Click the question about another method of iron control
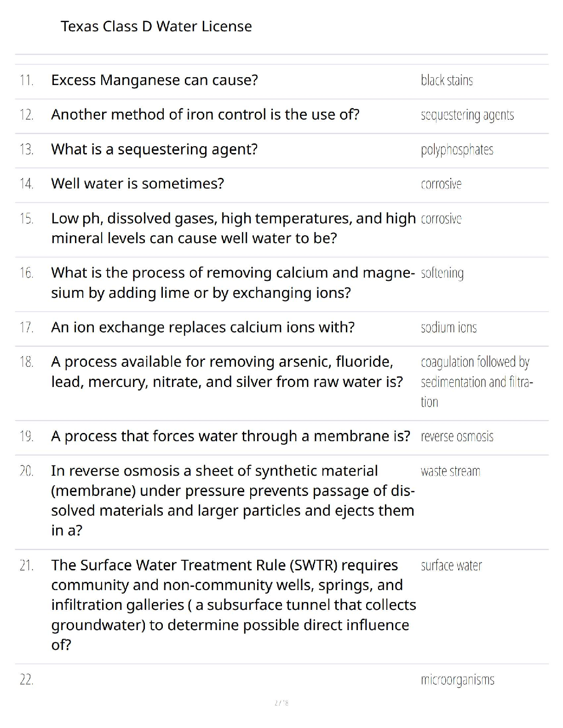Image resolution: width=563 pixels, height=728 pixels. point(205,115)
